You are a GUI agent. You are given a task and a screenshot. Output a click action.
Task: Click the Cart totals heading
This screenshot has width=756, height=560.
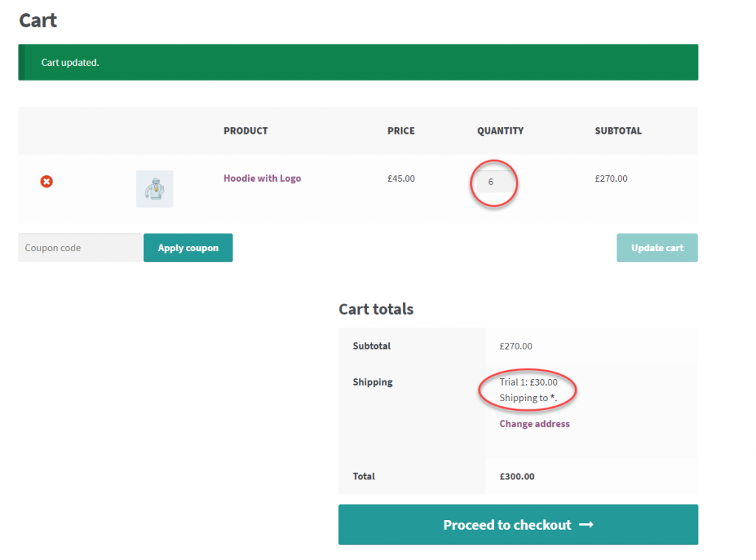(376, 309)
